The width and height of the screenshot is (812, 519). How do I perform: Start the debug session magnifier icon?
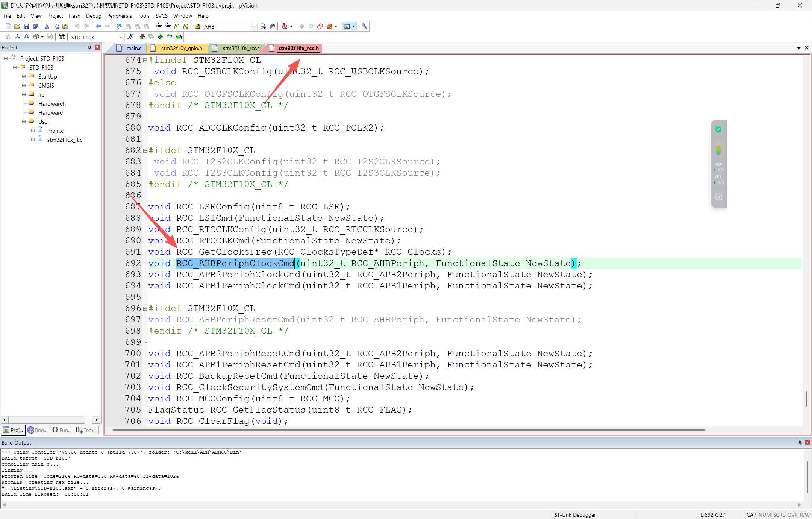285,26
